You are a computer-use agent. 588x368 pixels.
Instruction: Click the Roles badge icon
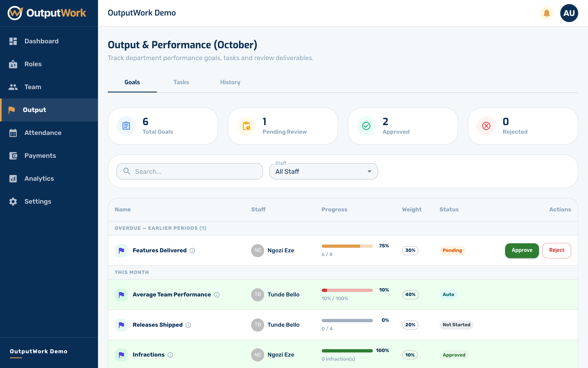point(13,64)
